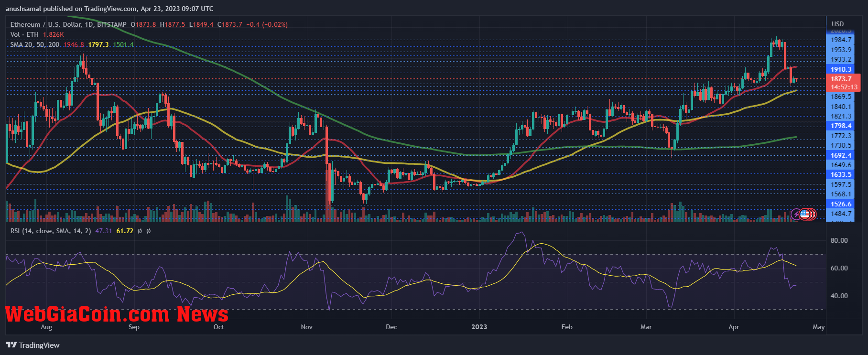The image size is (868, 355).
Task: Click the SMA 20 value 1946.8
Action: tap(74, 44)
